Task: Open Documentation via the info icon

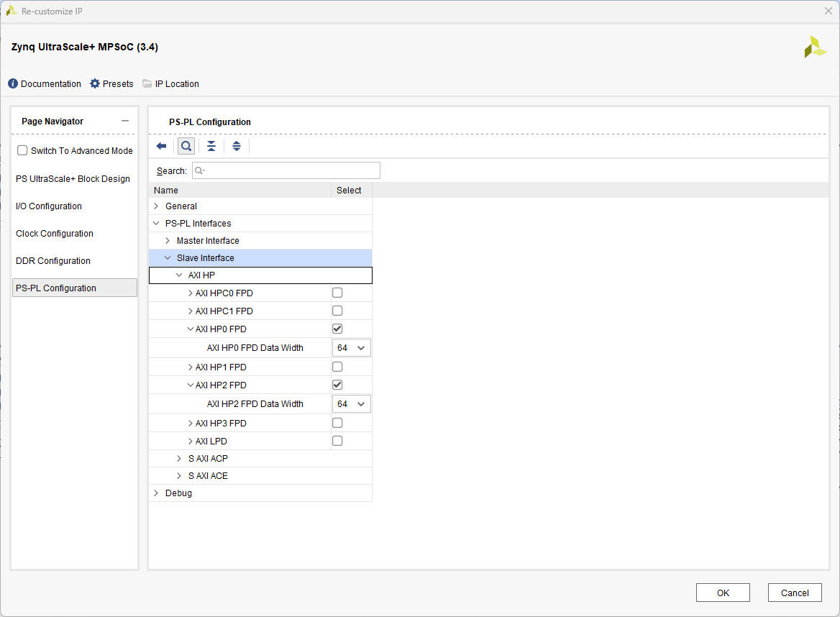Action: [13, 84]
